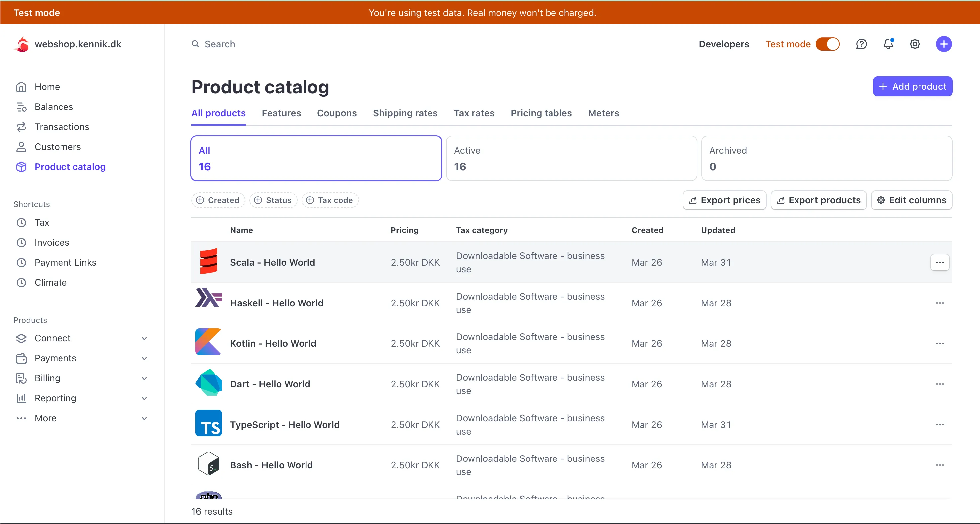Viewport: 980px width, 524px height.
Task: Click the Billing receipt icon
Action: (x=21, y=378)
